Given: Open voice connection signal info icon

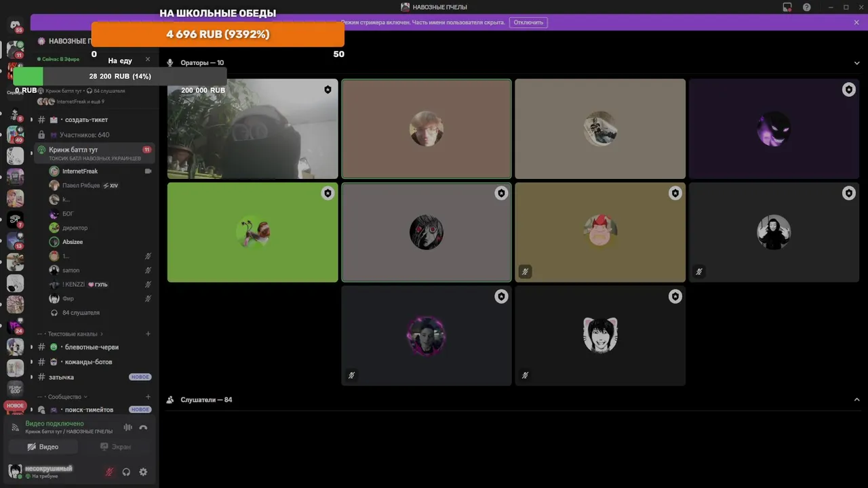Looking at the screenshot, I should 15,428.
